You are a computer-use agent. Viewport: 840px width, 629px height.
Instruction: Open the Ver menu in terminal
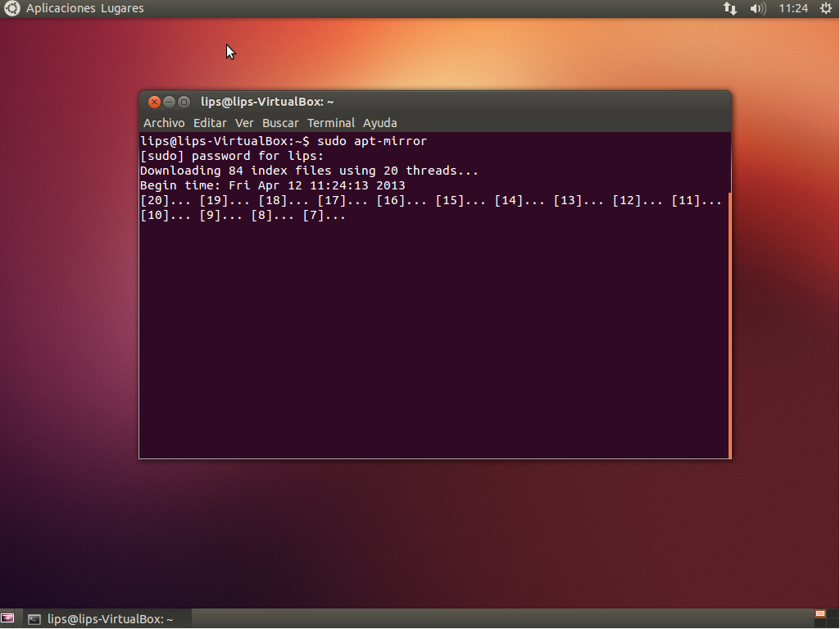point(244,123)
